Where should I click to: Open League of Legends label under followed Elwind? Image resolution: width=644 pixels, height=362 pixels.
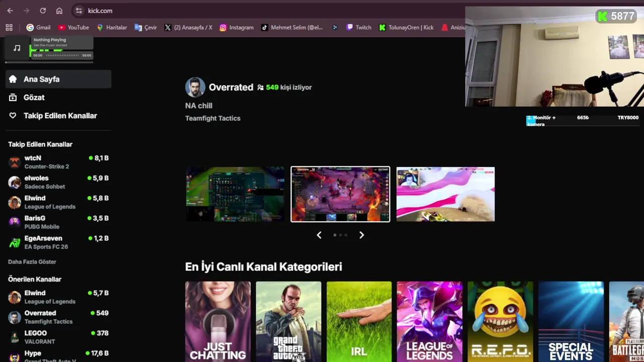pos(50,207)
